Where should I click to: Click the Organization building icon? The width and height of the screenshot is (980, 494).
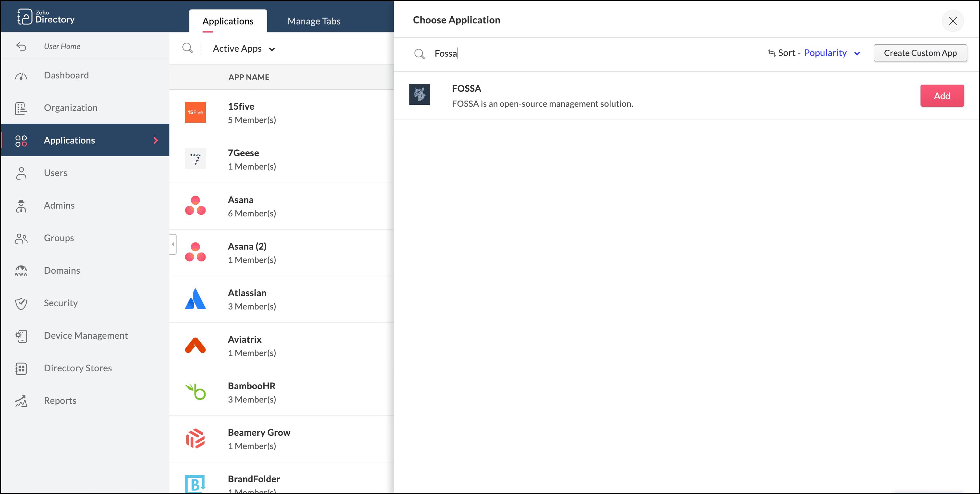tap(21, 108)
